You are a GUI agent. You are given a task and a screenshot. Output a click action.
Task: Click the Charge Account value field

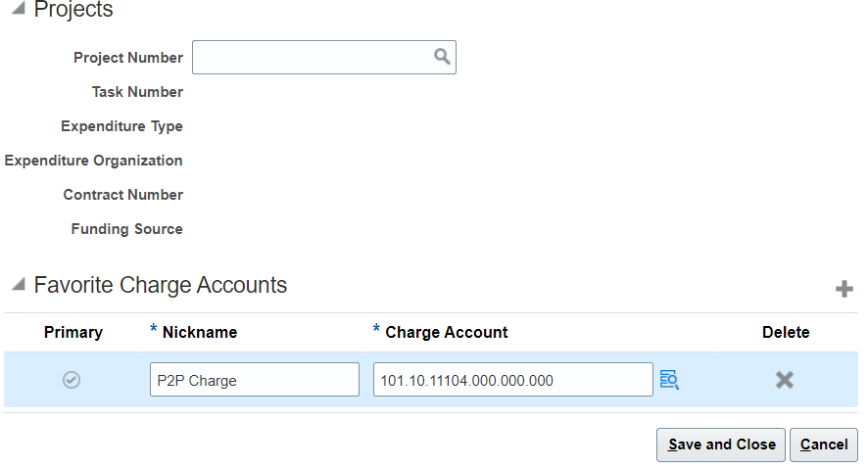[513, 380]
